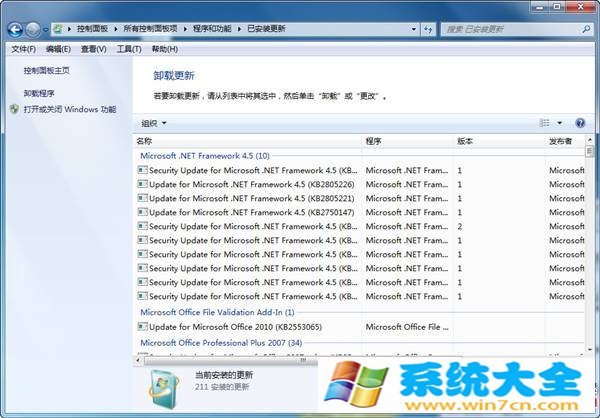
Task: Click icon of Office 2010 KB2553065 row
Action: pos(142,327)
